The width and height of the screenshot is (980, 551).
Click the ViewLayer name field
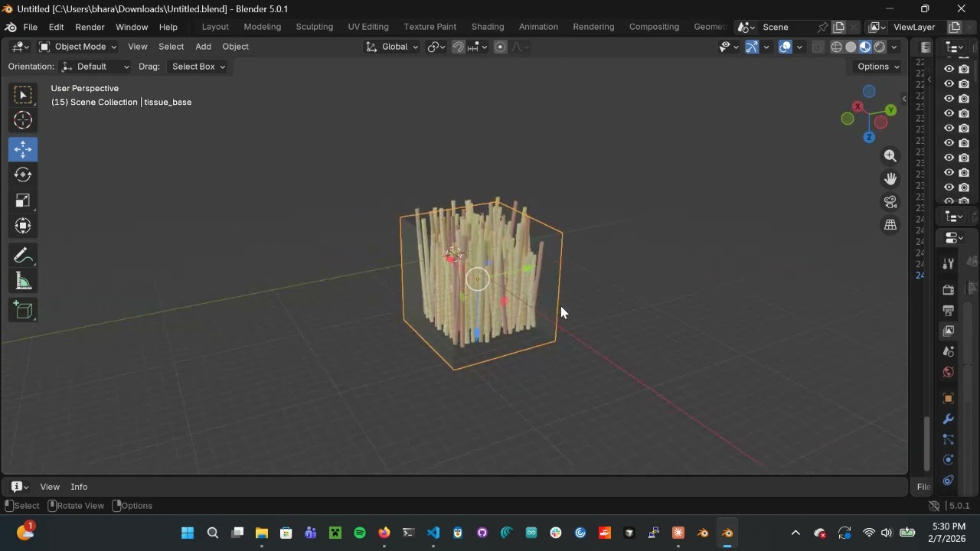(917, 27)
